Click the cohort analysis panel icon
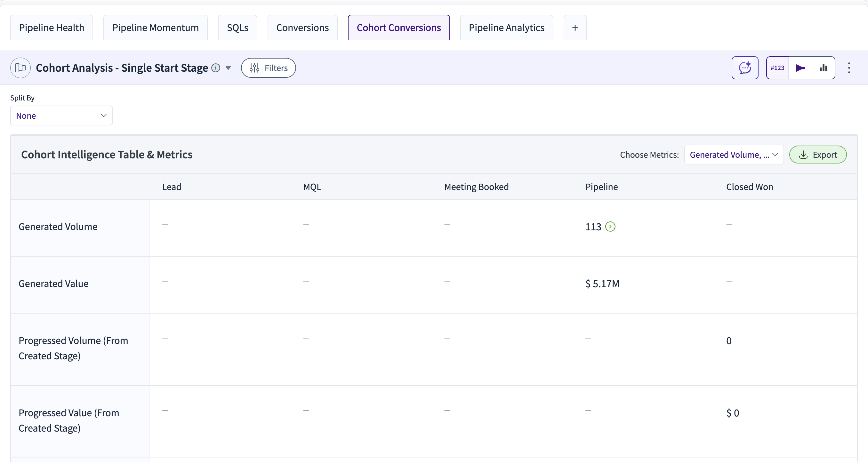Image resolution: width=868 pixels, height=462 pixels. 20,68
